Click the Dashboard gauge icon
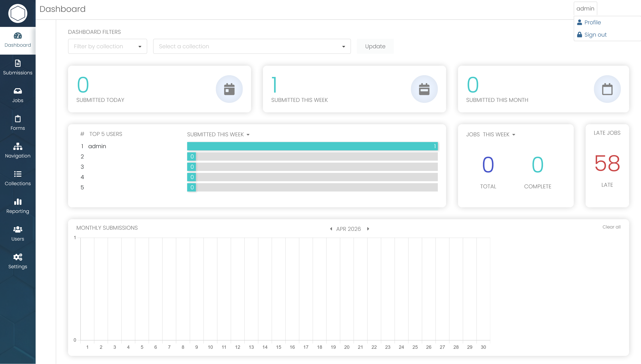Screen dimensions: 641x364 pyautogui.click(x=18, y=35)
